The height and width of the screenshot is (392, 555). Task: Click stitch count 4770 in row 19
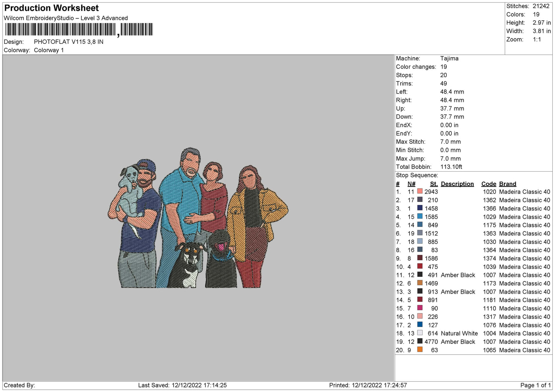coord(431,342)
